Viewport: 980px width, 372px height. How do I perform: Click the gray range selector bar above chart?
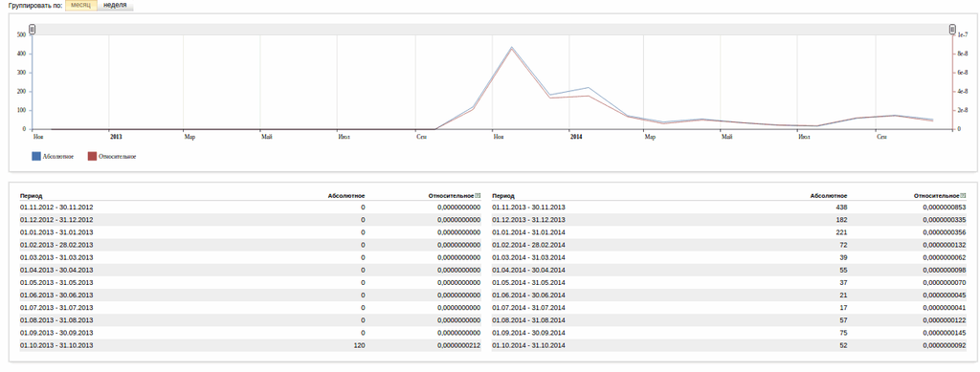coord(493,29)
